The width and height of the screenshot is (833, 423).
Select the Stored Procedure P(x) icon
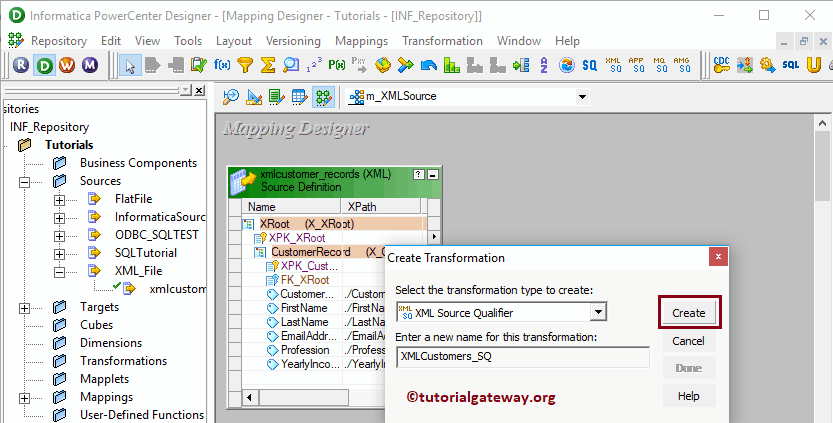337,65
